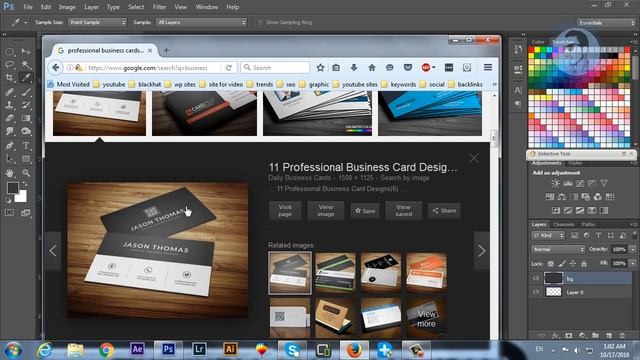Screen dimensions: 640x360
Task: Open layer style fx menu
Action: click(x=556, y=335)
